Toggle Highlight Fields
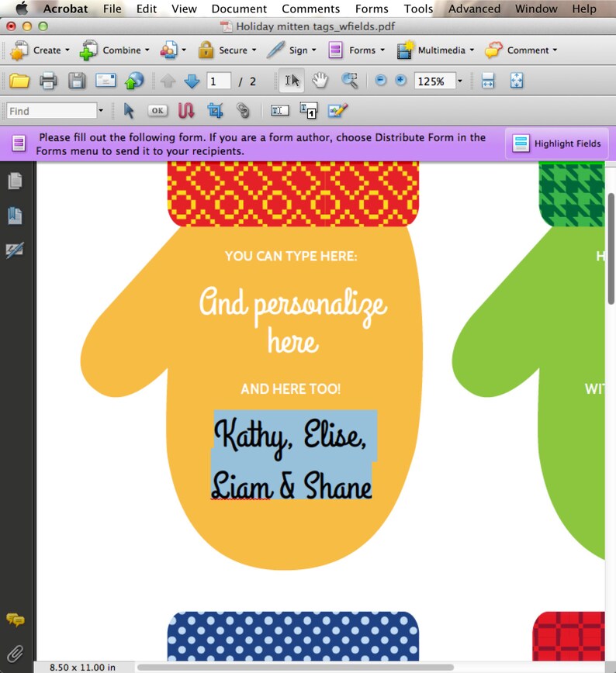The height and width of the screenshot is (673, 616). [557, 143]
